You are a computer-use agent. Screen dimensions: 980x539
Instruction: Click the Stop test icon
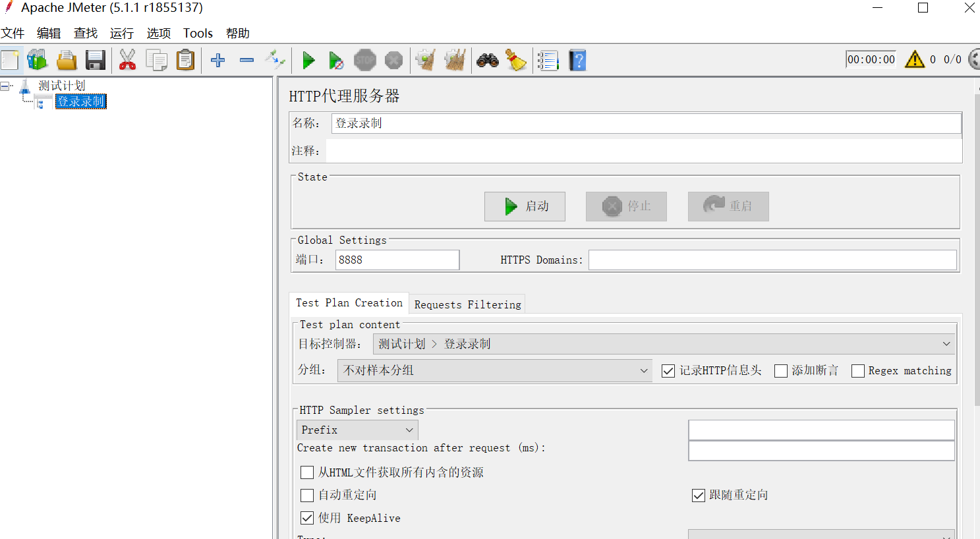point(364,60)
